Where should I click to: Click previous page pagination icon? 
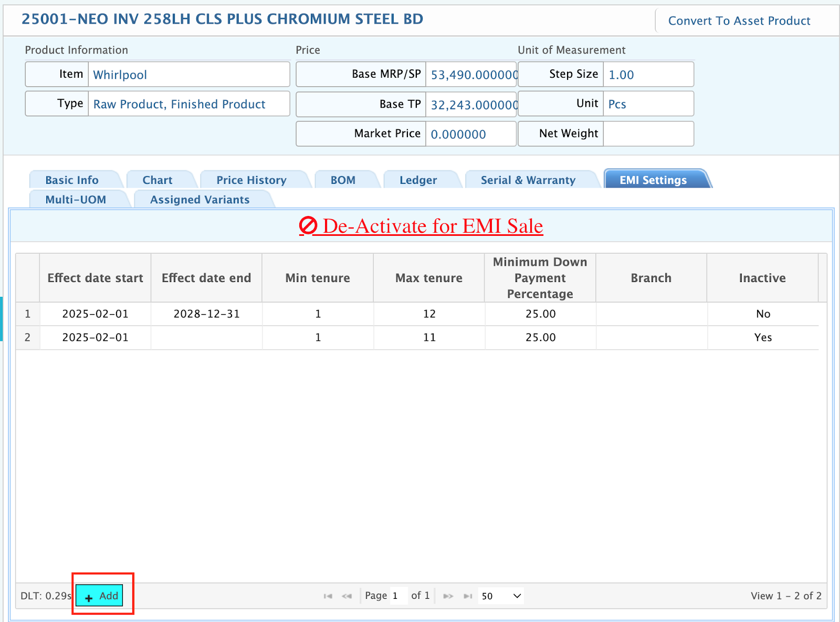click(346, 596)
